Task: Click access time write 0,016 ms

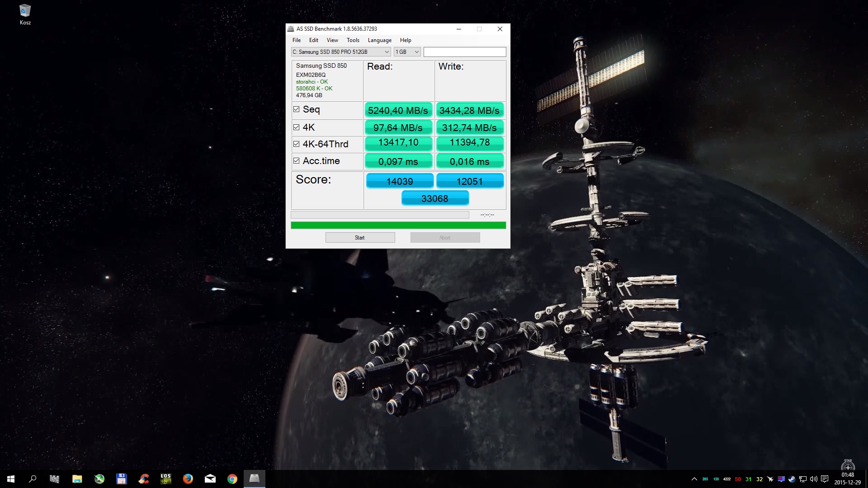Action: pos(470,161)
